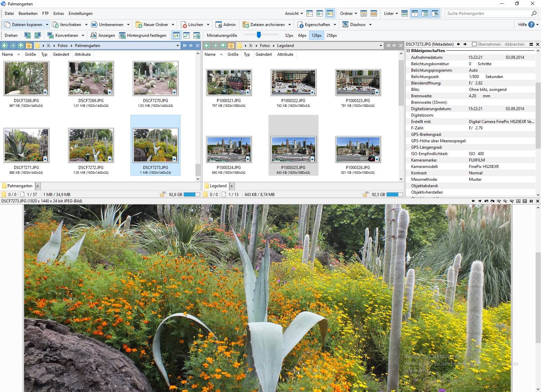Click the Ordner single-pane layout icon
The image size is (541, 392).
[363, 14]
